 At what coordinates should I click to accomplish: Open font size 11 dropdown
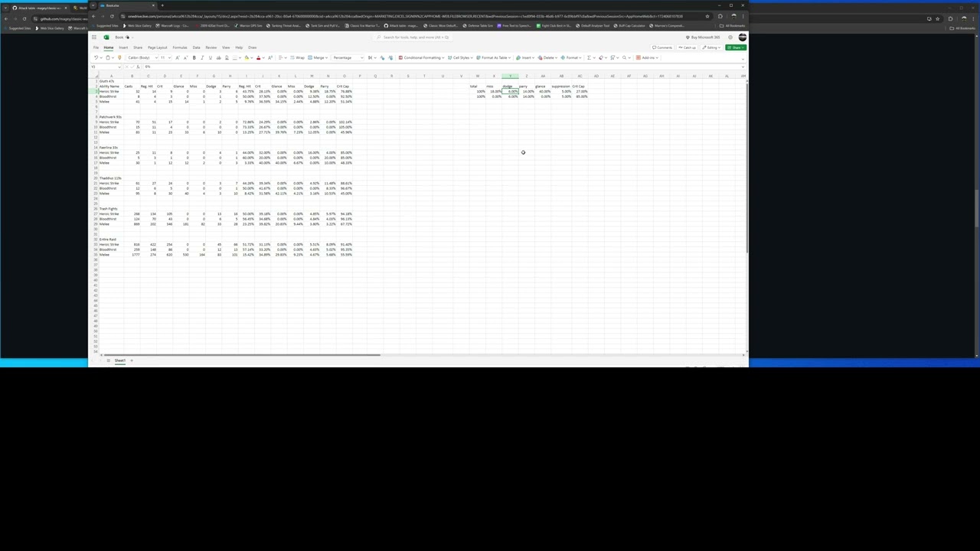click(x=165, y=57)
